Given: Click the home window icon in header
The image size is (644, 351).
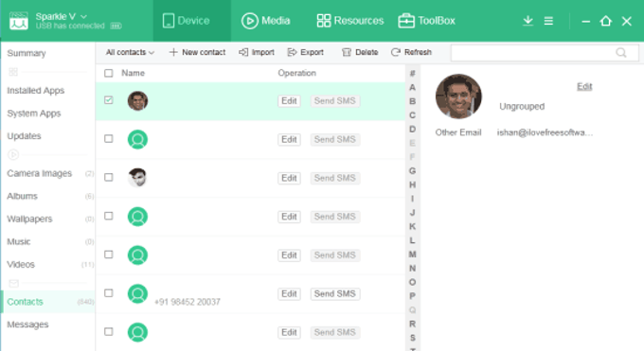Looking at the screenshot, I should (605, 21).
